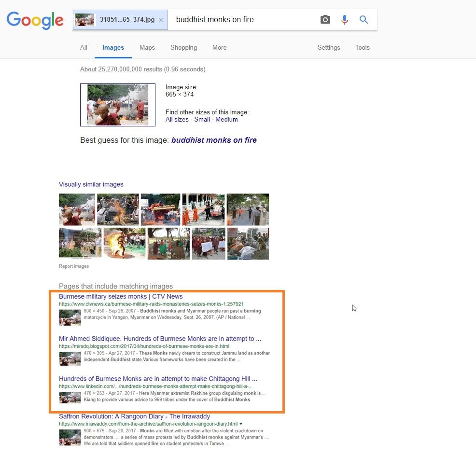Image resolution: width=476 pixels, height=455 pixels.
Task: Click the 'Pages that include matching images' heading
Action: pyautogui.click(x=116, y=286)
